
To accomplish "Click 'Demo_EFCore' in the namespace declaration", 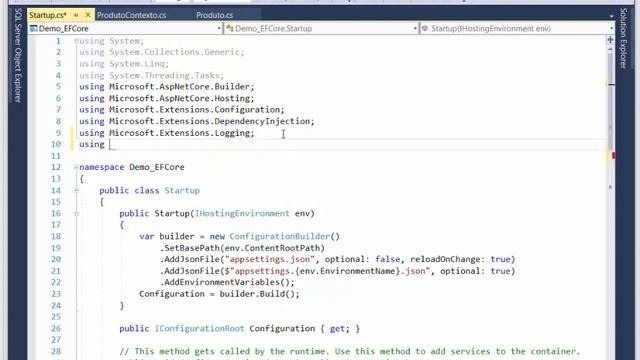I will 157,167.
